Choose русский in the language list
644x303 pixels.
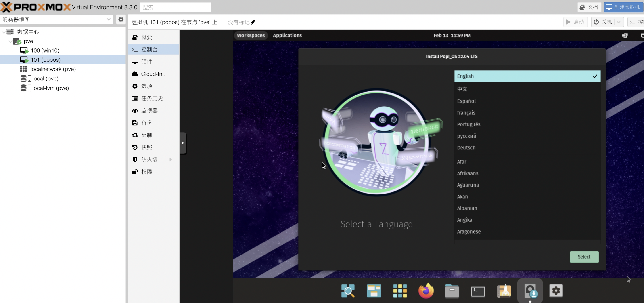click(x=527, y=136)
